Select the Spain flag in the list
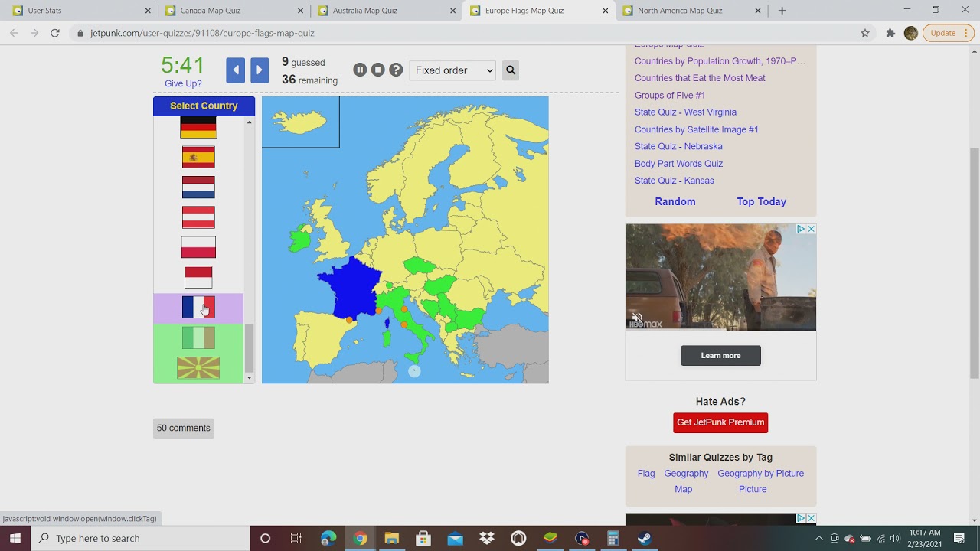Image resolution: width=980 pixels, height=551 pixels. click(198, 158)
